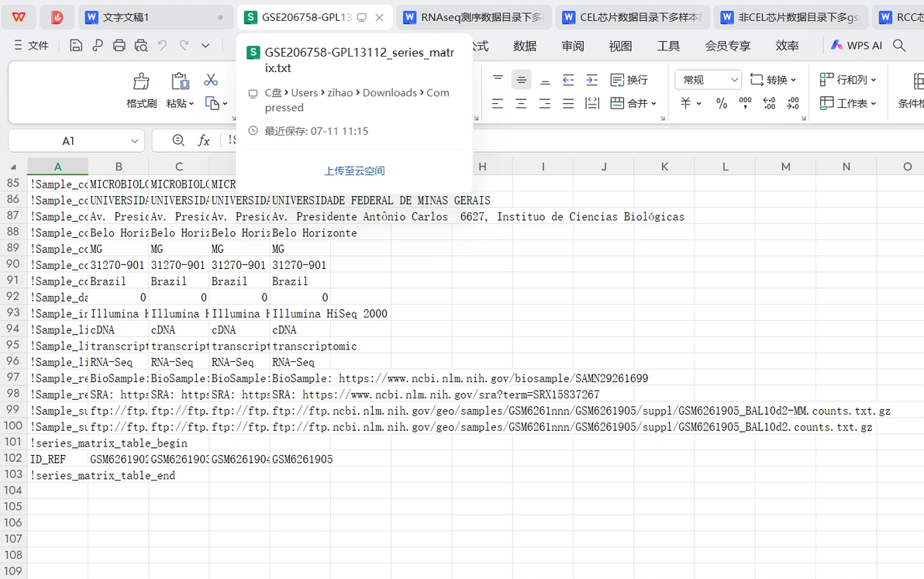The width and height of the screenshot is (924, 579).
Task: Close the GSE206758-GPL13 tab
Action: pos(380,18)
